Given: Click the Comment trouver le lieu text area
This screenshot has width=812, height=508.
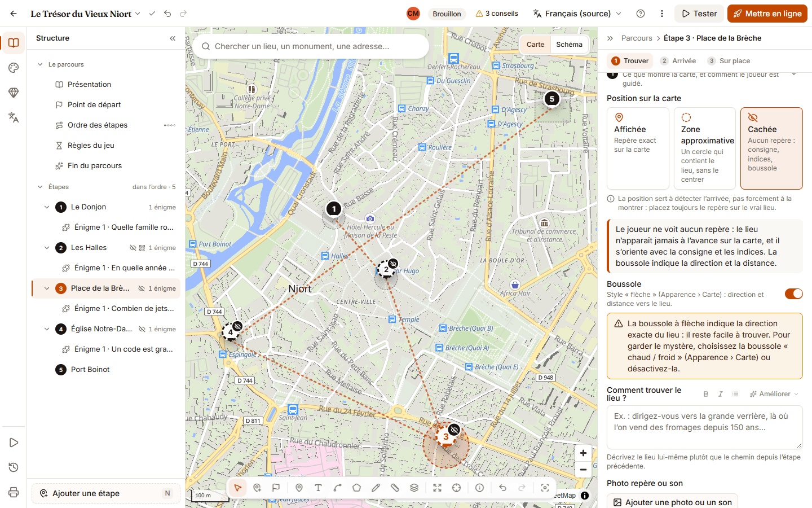Looking at the screenshot, I should click(705, 427).
